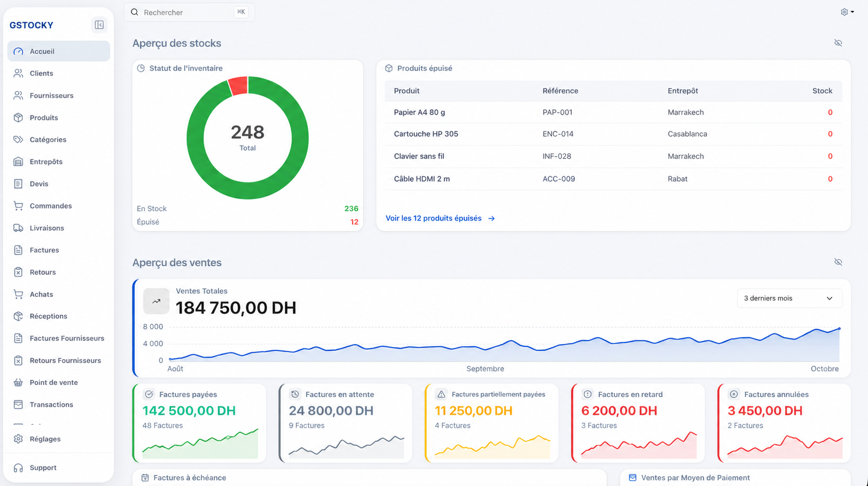The width and height of the screenshot is (868, 486).
Task: Click the Ventes Totales trend icon
Action: (x=156, y=301)
